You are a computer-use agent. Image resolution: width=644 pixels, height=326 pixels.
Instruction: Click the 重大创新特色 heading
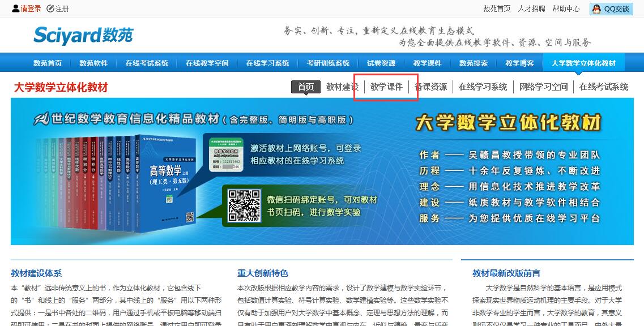pyautogui.click(x=263, y=273)
